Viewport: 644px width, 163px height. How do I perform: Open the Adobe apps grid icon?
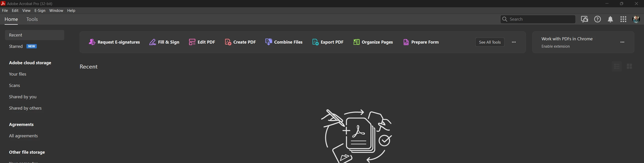(x=623, y=19)
